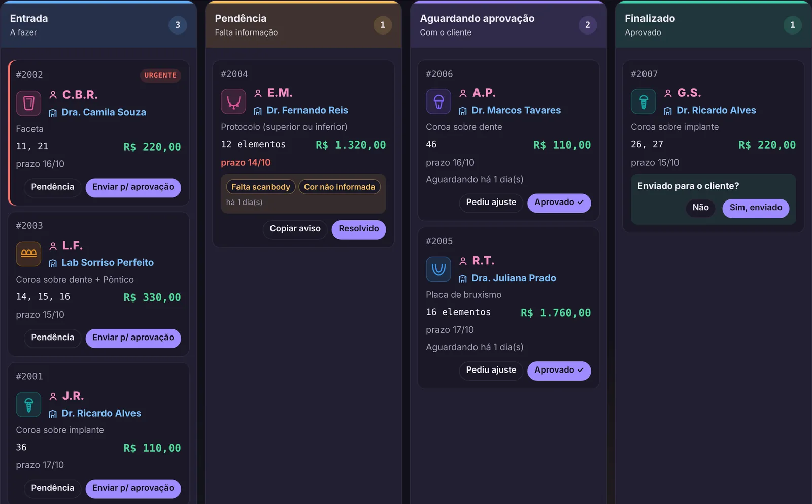
Task: Click the patient icon beside J.R.
Action: pyautogui.click(x=53, y=396)
